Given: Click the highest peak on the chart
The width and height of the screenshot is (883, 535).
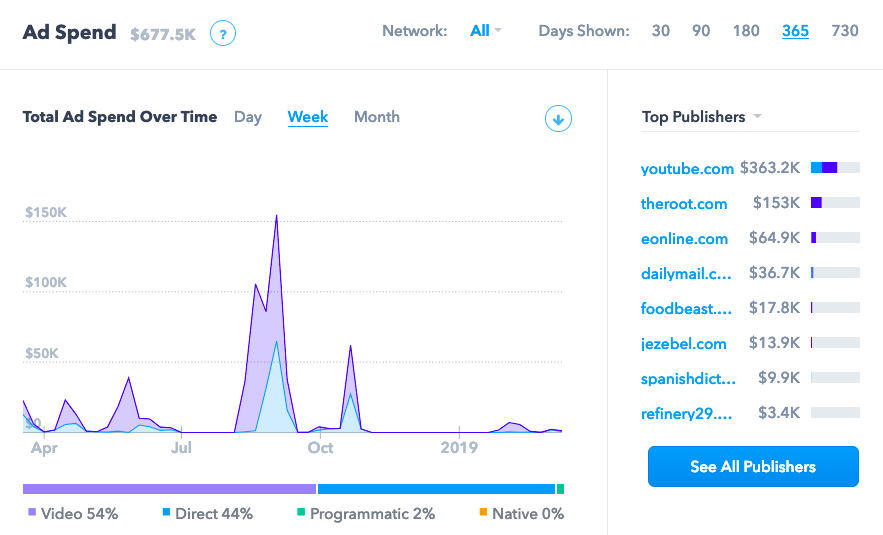Looking at the screenshot, I should [276, 216].
